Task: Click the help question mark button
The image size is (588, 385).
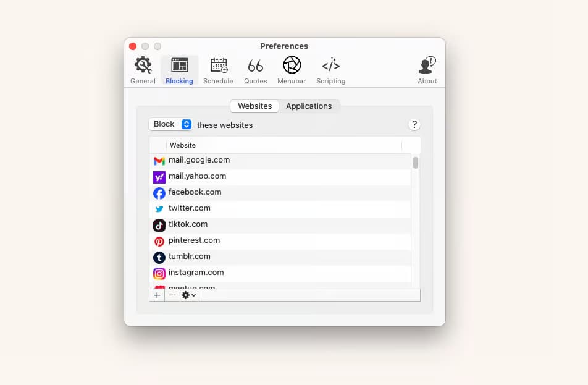Action: point(414,124)
